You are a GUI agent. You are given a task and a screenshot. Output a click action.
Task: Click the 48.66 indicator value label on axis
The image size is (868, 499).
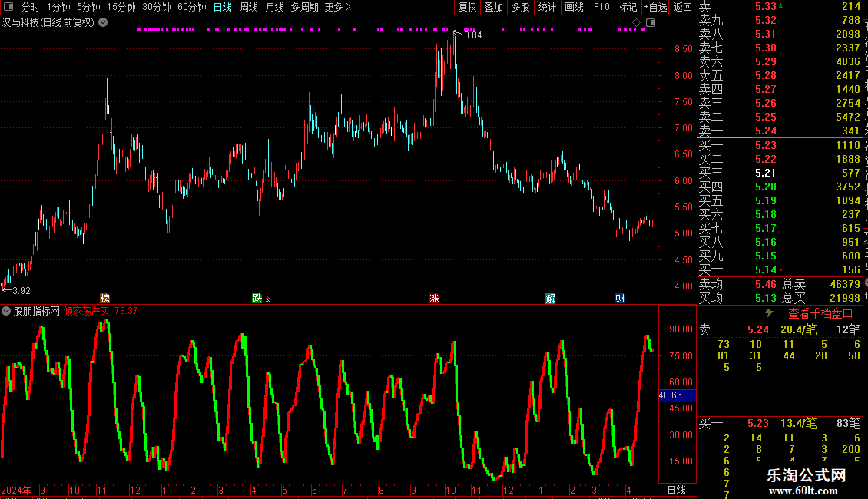pyautogui.click(x=677, y=395)
